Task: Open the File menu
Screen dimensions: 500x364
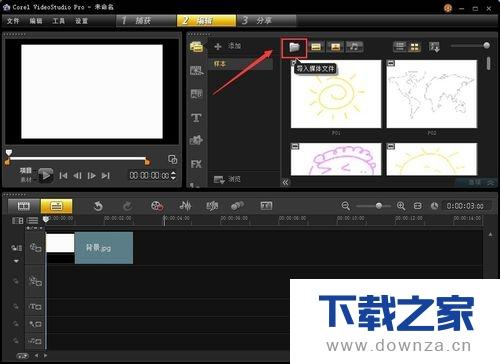Action: (13, 21)
